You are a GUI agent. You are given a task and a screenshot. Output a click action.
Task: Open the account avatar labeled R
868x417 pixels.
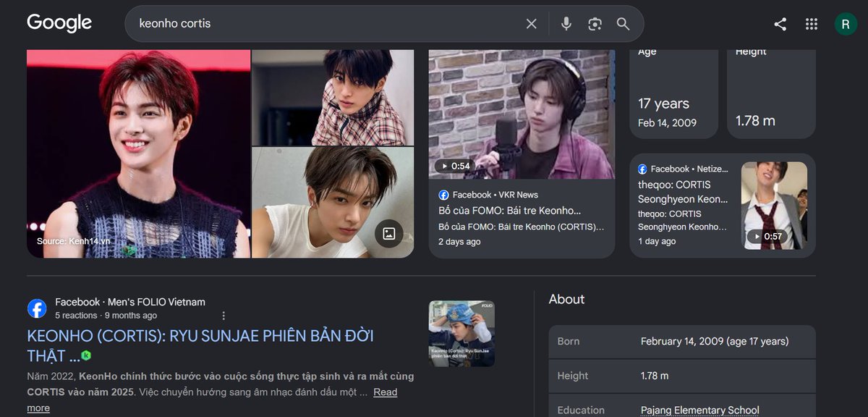click(846, 24)
